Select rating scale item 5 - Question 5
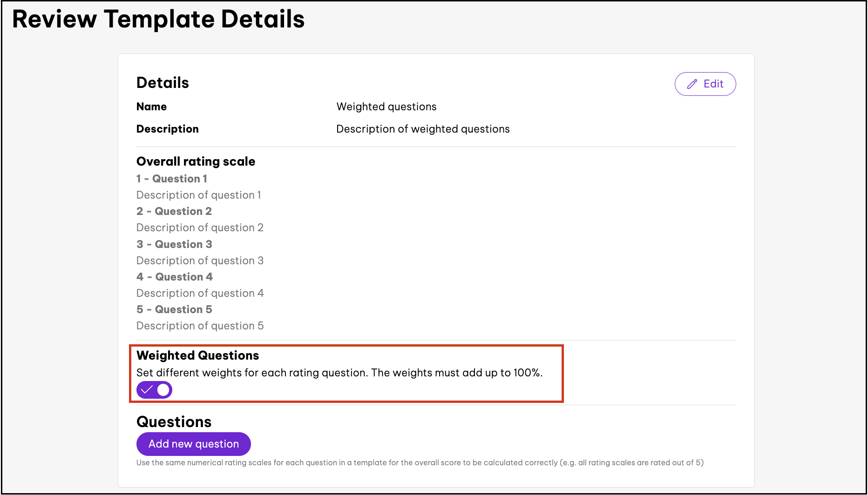 (174, 309)
